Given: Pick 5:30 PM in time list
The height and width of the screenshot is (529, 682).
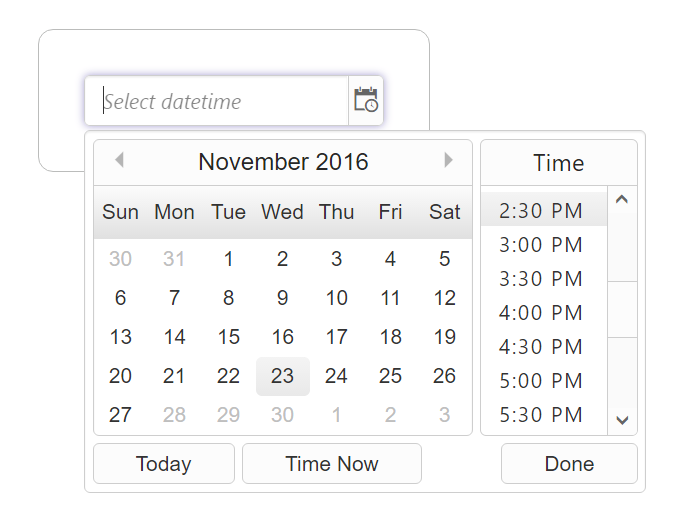Looking at the screenshot, I should pyautogui.click(x=541, y=415).
